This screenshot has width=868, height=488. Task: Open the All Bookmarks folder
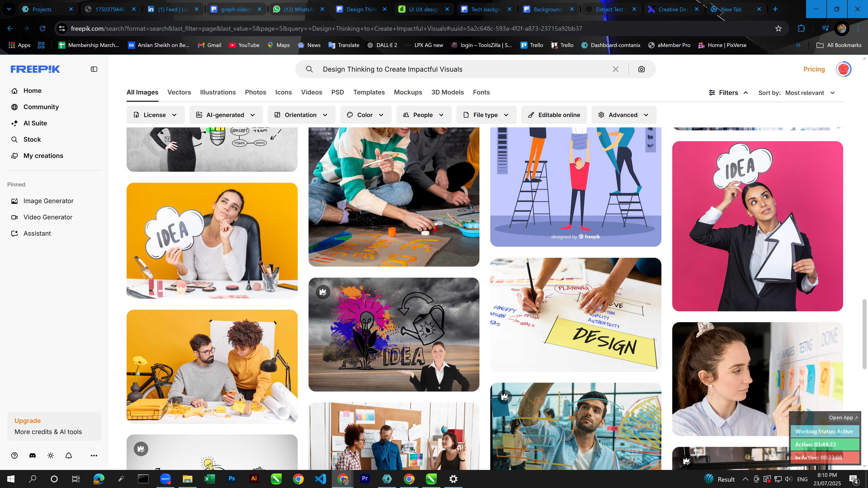[839, 45]
